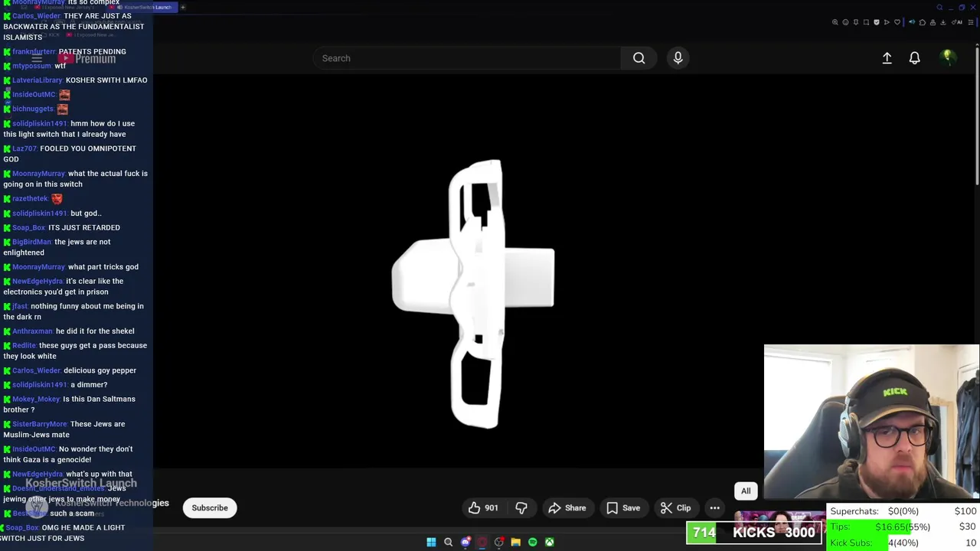Click chat username jfast
Viewport: 980px width, 551px height.
pos(20,306)
